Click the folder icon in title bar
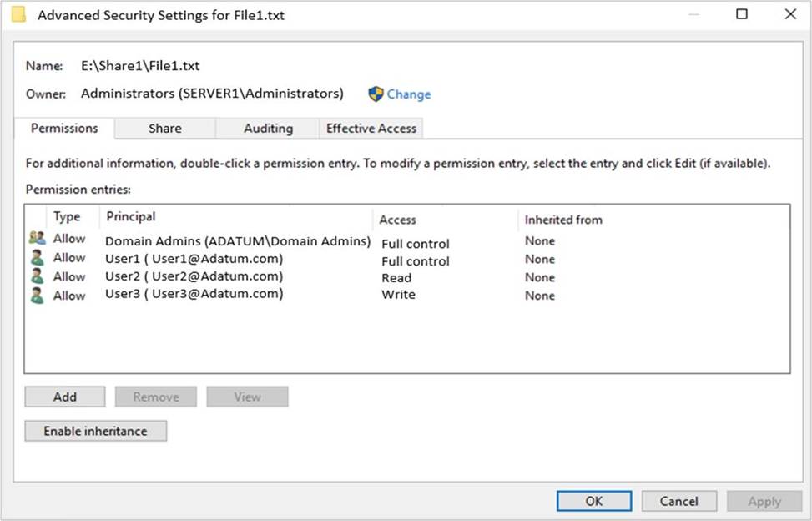Image resolution: width=812 pixels, height=521 pixels. point(18,14)
